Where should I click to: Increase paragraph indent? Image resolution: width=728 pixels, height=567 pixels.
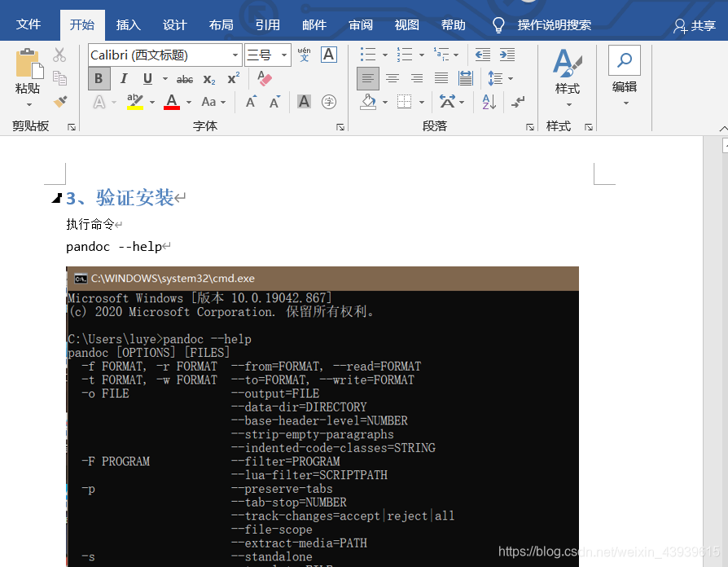click(507, 55)
